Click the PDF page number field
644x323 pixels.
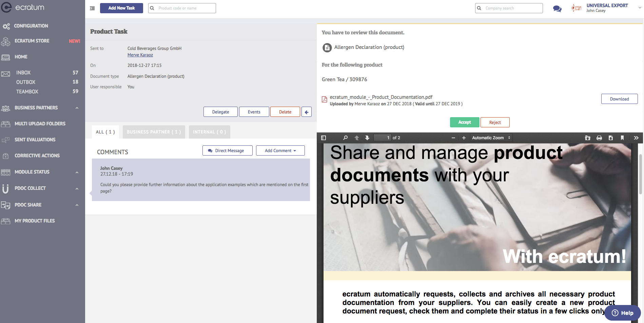[383, 138]
